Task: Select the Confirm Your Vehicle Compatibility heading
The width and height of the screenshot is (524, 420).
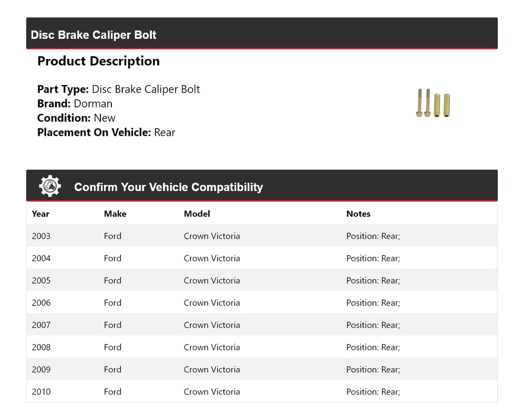Action: tap(168, 187)
